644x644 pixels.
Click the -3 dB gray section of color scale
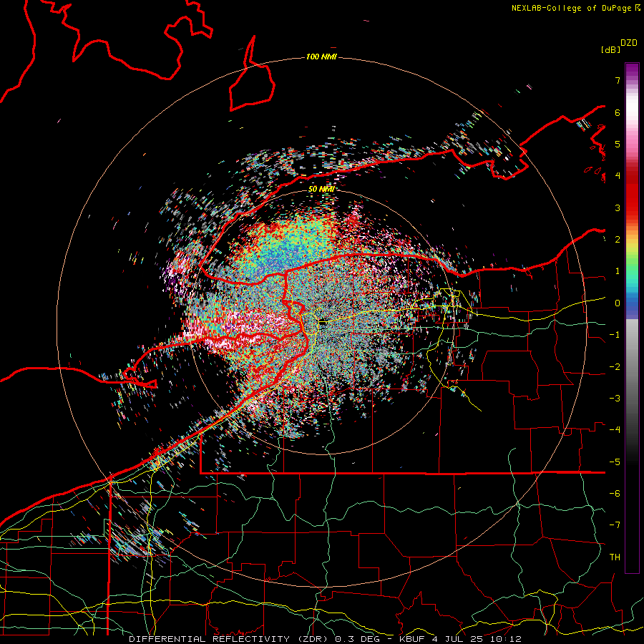(x=632, y=399)
